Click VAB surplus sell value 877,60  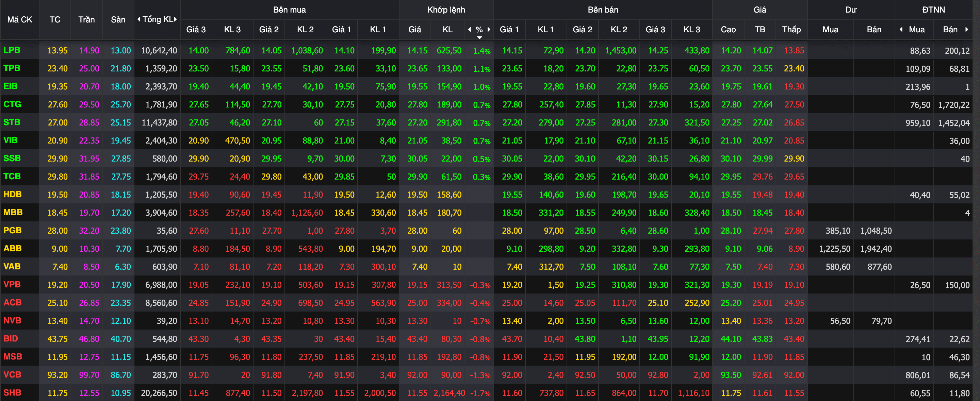pyautogui.click(x=879, y=267)
